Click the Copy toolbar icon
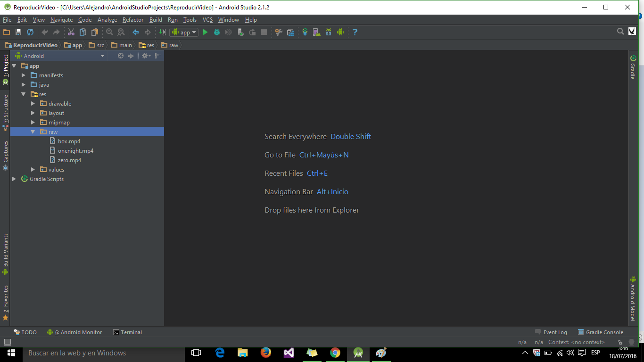 tap(83, 32)
